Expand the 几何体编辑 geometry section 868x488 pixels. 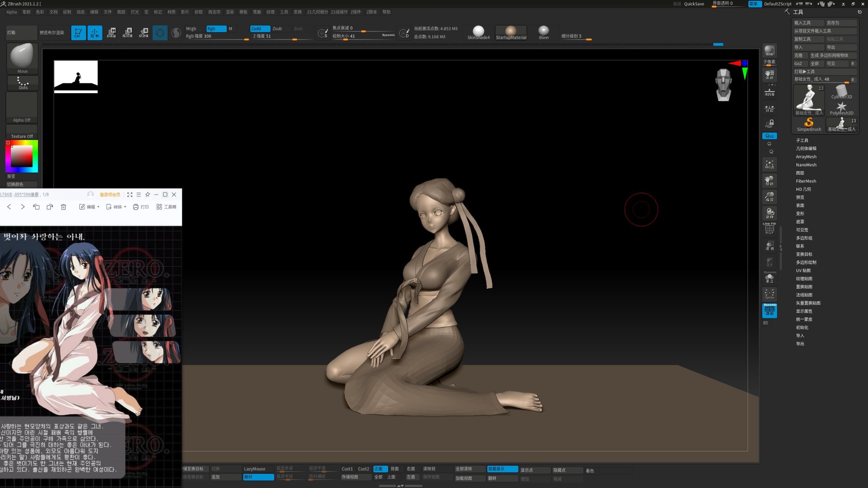coord(806,148)
